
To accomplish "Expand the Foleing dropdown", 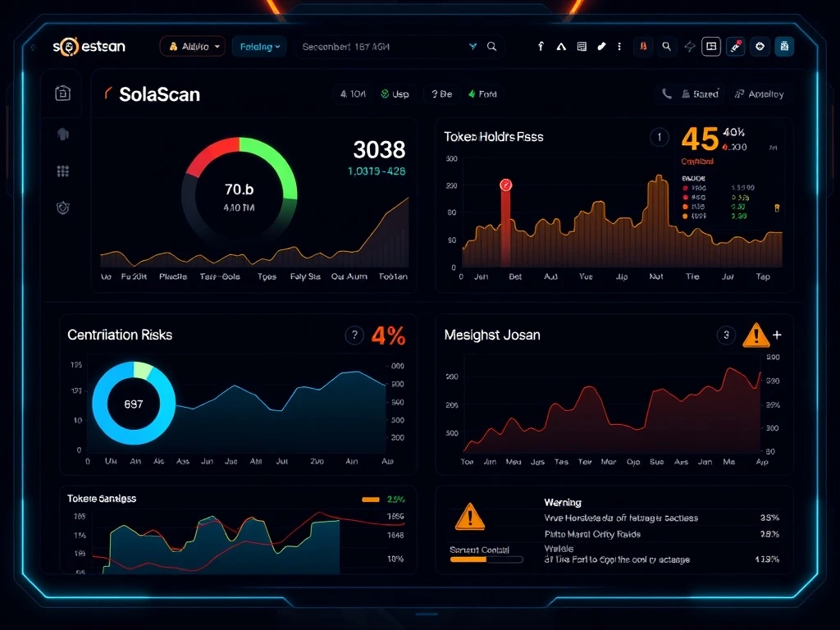I will [259, 47].
